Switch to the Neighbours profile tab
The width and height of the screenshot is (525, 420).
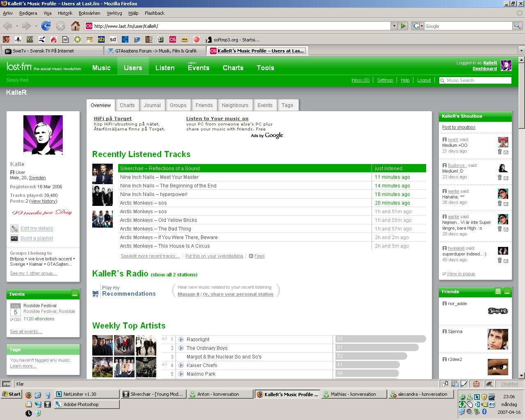coord(235,105)
